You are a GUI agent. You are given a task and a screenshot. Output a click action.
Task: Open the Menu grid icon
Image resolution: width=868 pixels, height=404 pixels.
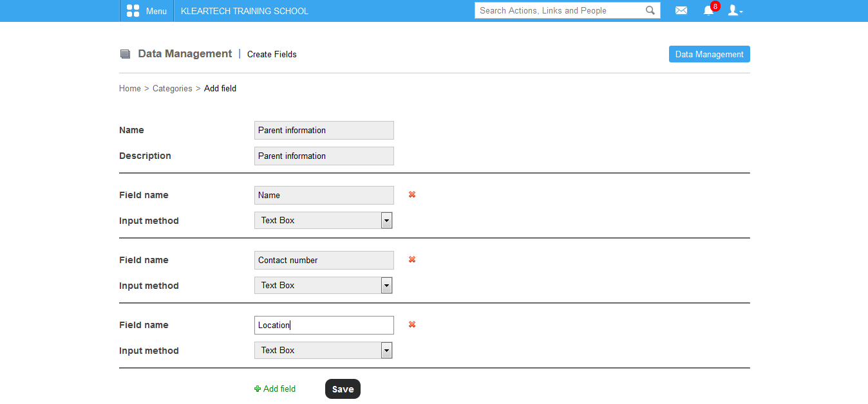click(133, 11)
